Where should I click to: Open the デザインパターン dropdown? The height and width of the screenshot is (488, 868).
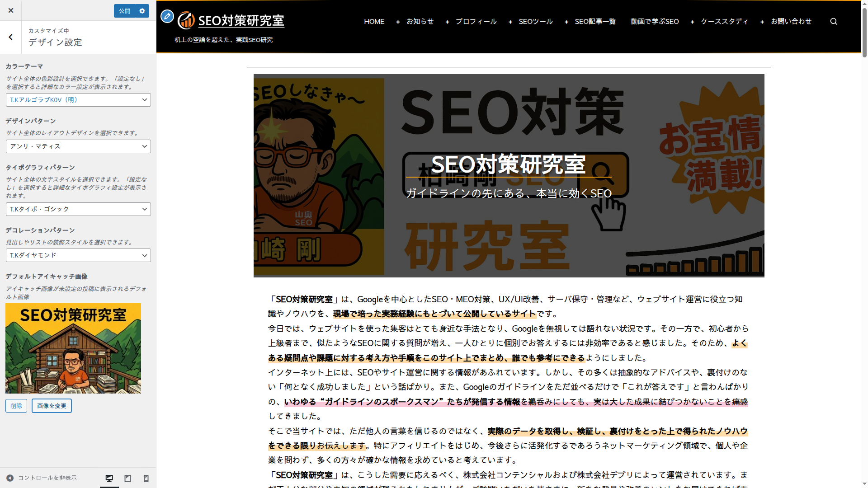tap(78, 146)
